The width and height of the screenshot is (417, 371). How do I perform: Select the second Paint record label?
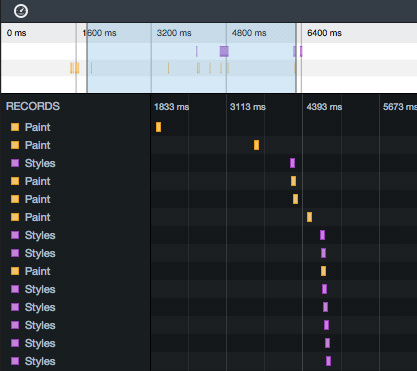[x=37, y=145]
